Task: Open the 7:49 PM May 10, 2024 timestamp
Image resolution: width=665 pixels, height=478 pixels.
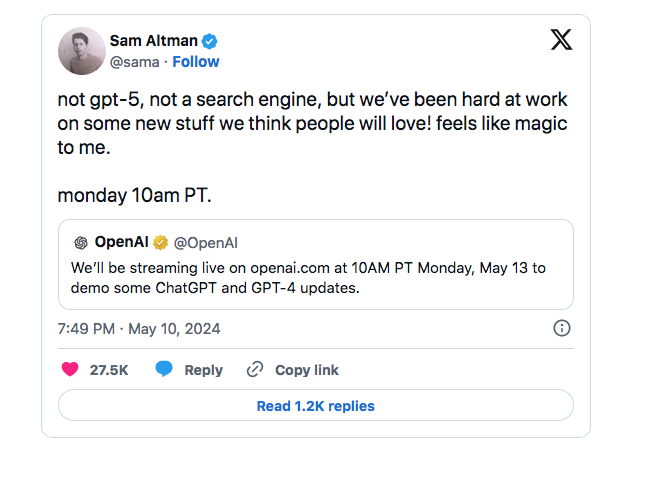Action: [x=139, y=329]
